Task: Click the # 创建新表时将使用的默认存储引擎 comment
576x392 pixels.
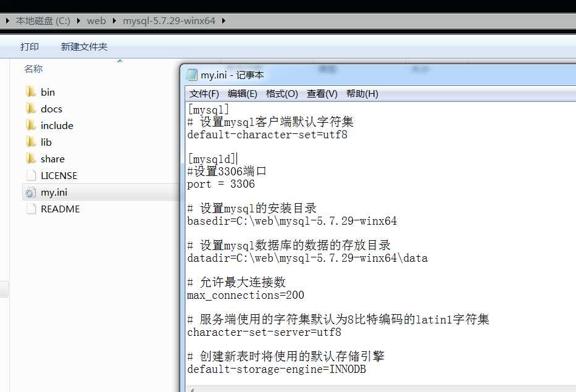Action: [x=286, y=356]
